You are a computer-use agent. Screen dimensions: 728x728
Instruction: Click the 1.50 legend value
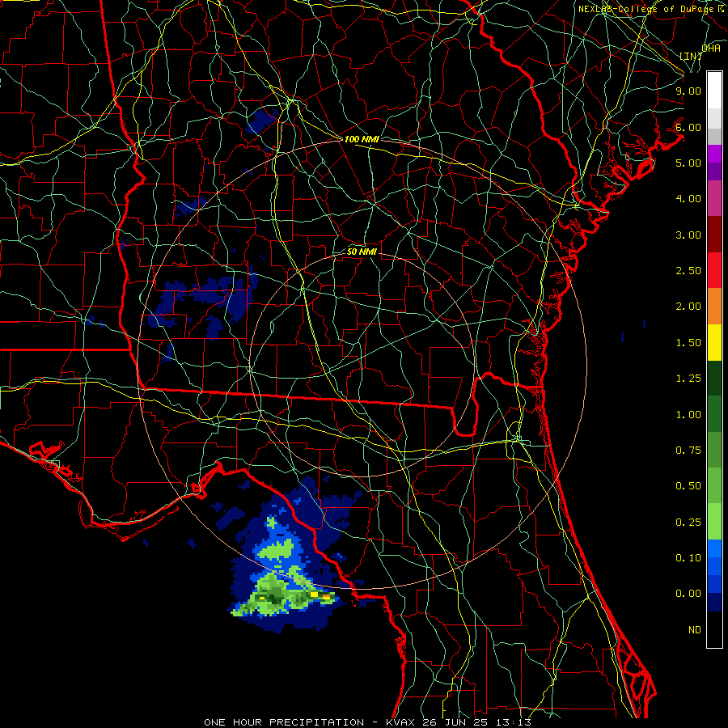(688, 343)
